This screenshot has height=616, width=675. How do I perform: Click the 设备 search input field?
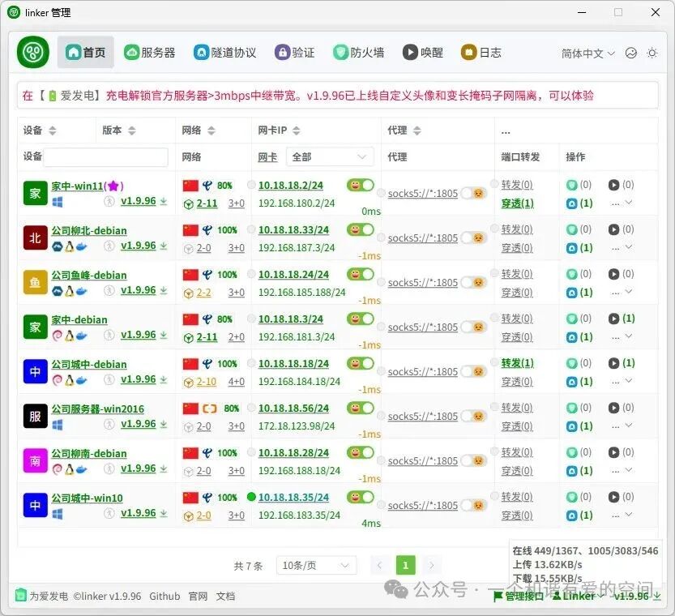(x=106, y=157)
